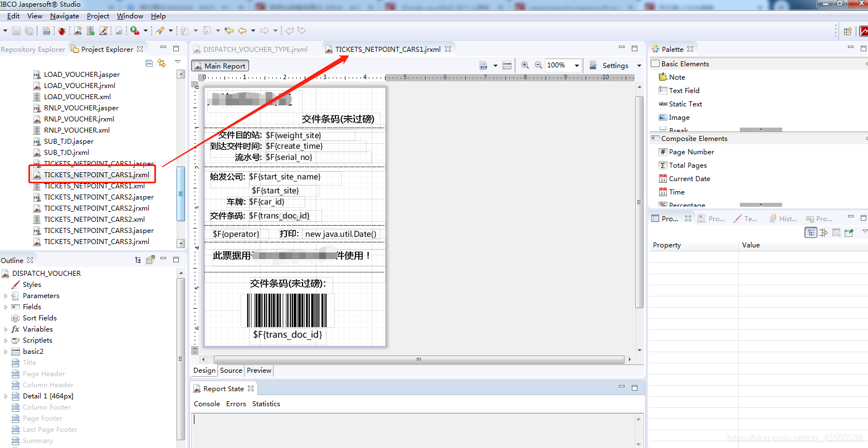Expand the Variables node in Outline

[x=6, y=329]
